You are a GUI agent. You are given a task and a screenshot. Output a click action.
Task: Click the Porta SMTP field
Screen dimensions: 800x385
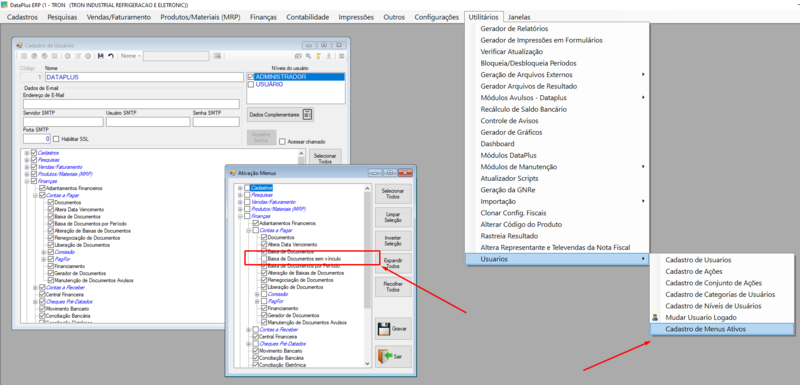[x=37, y=139]
